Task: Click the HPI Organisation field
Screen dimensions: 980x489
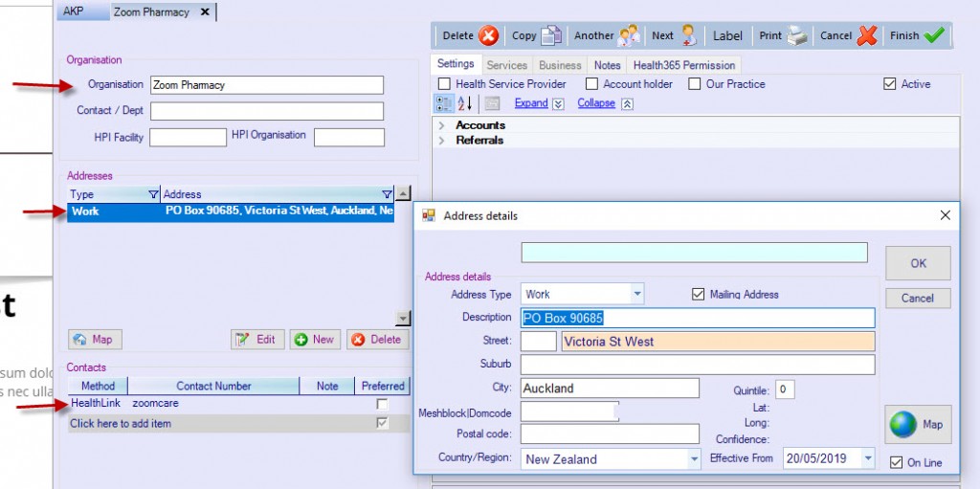Action: [349, 138]
